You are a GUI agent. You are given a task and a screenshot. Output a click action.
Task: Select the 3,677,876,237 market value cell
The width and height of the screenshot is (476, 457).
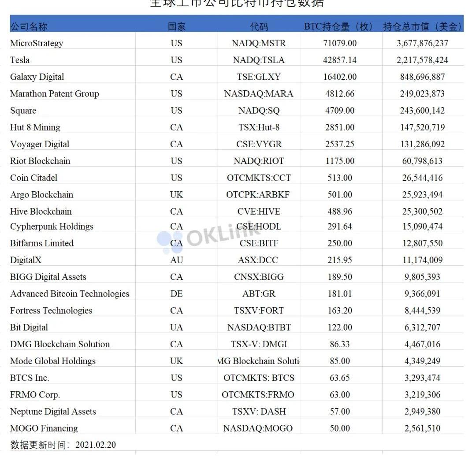(422, 43)
